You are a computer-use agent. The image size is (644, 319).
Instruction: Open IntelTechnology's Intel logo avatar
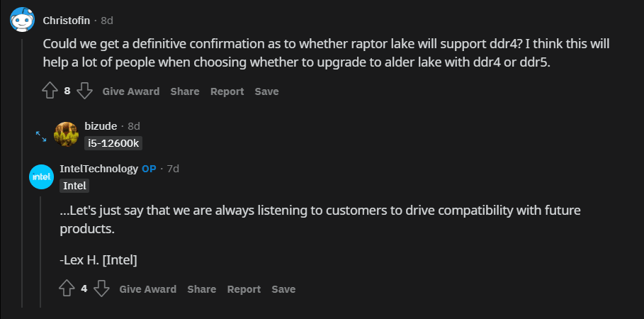(x=41, y=177)
